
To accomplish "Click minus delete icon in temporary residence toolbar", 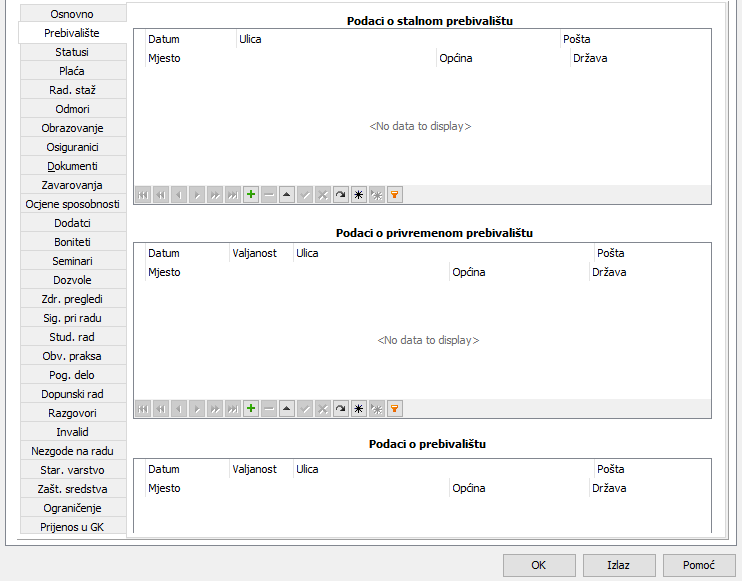I will [268, 408].
